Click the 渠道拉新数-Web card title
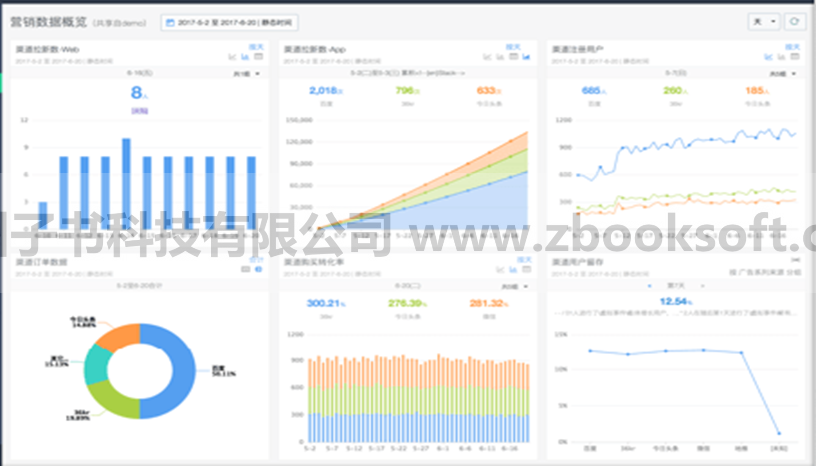The width and height of the screenshot is (816, 466). click(47, 49)
